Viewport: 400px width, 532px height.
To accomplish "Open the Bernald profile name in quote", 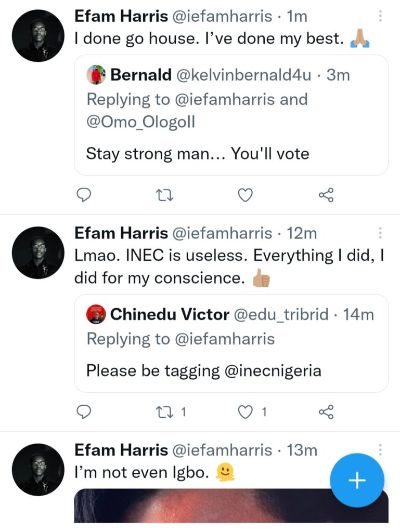I will (141, 75).
